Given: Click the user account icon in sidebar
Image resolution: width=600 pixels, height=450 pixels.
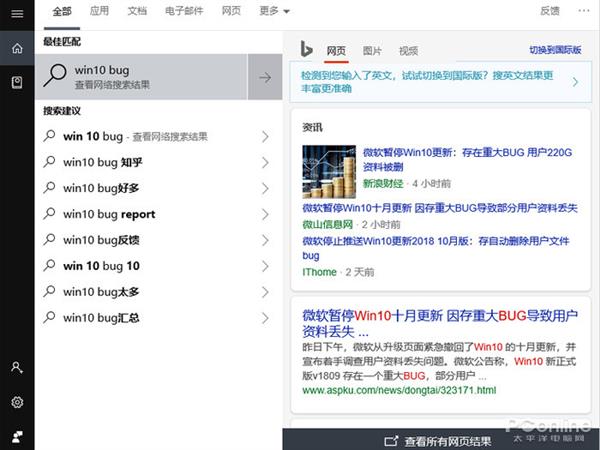Looking at the screenshot, I should tap(16, 368).
